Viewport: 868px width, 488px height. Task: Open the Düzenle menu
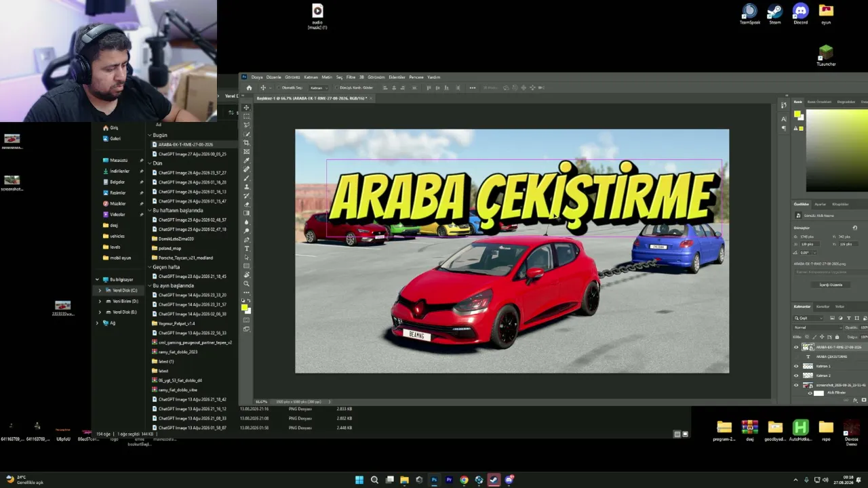click(273, 77)
